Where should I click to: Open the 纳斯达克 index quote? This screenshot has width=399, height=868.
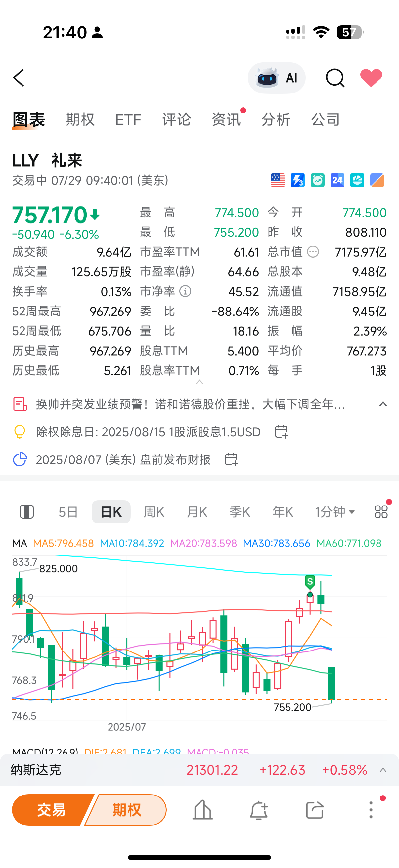[x=199, y=770]
